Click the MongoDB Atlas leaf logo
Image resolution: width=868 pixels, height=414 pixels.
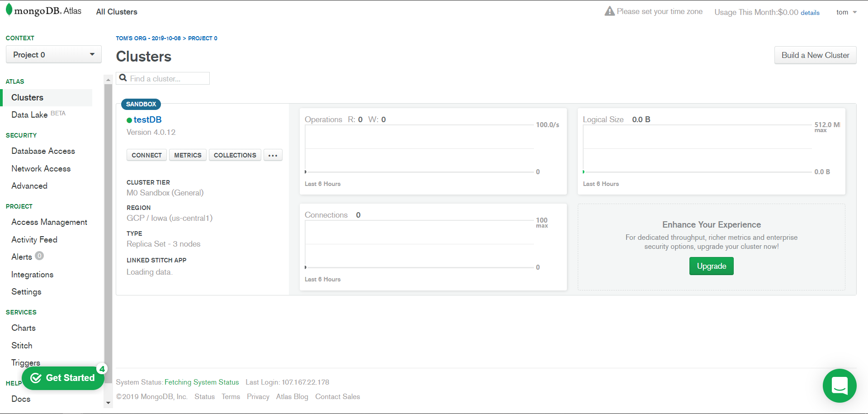(9, 10)
